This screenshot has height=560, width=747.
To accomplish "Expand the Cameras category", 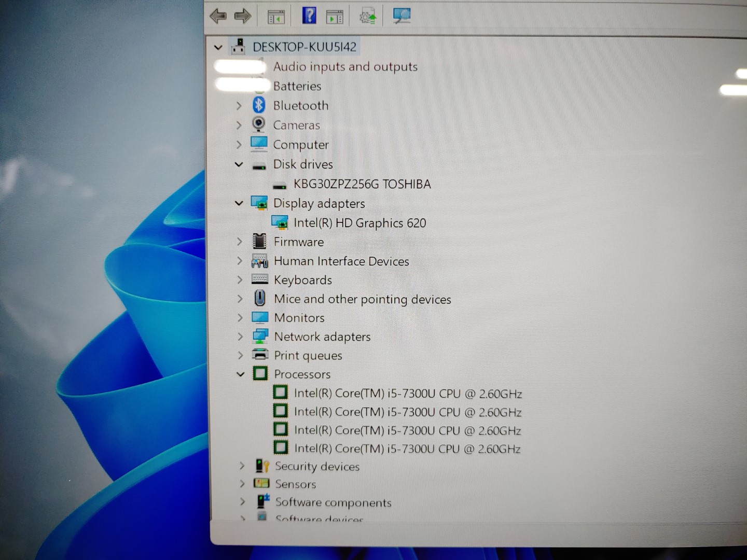I will [x=239, y=125].
